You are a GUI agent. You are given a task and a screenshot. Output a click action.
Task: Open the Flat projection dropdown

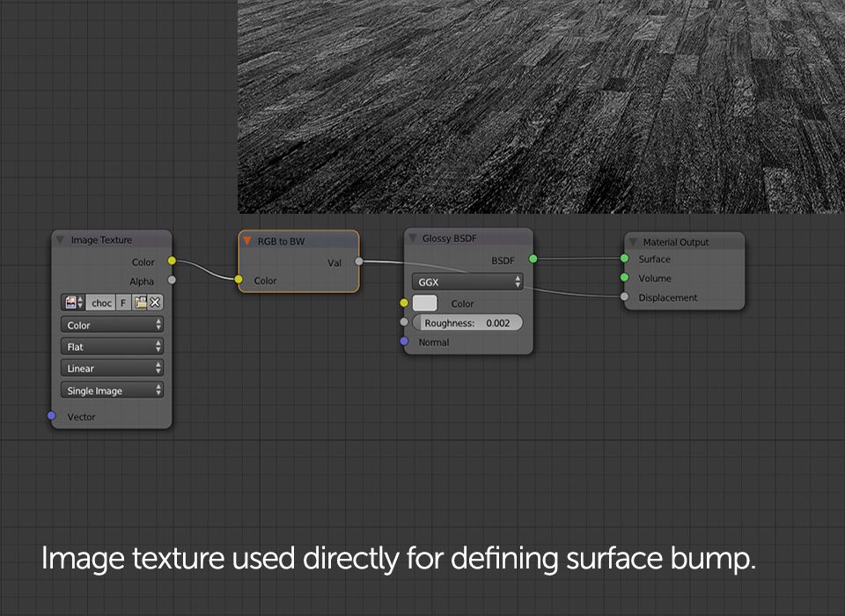pyautogui.click(x=112, y=347)
